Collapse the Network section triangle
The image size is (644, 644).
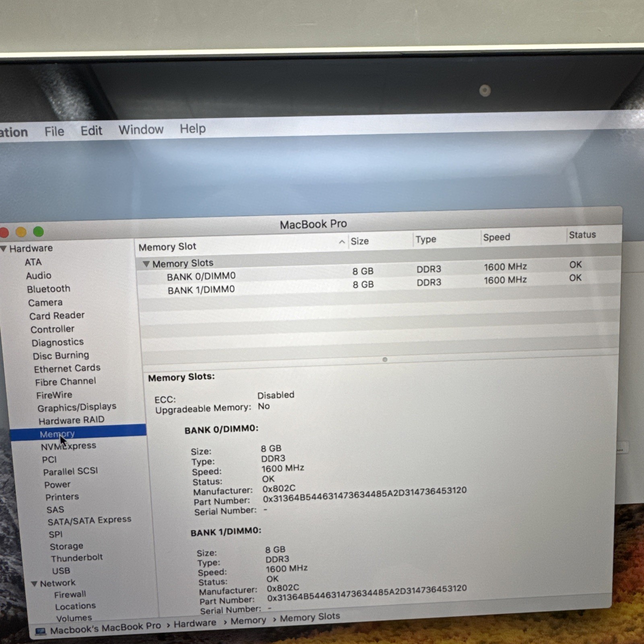(34, 584)
